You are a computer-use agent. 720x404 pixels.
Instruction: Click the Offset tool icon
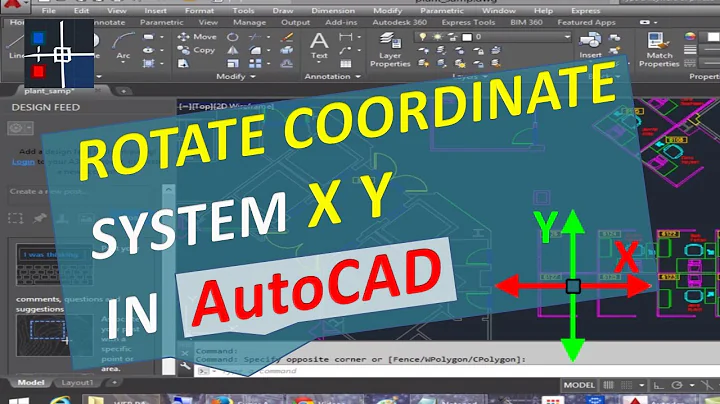[x=287, y=63]
